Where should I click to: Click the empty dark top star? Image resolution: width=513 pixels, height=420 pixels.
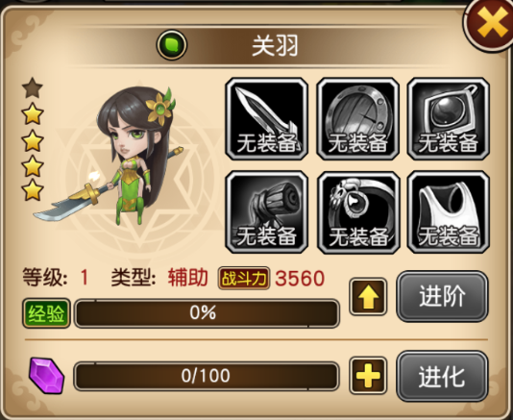(33, 87)
